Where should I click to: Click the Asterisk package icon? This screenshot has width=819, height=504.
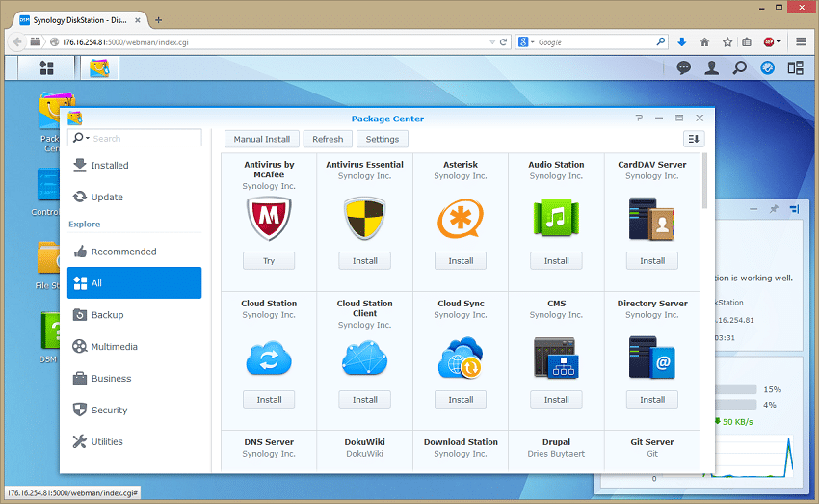tap(461, 220)
